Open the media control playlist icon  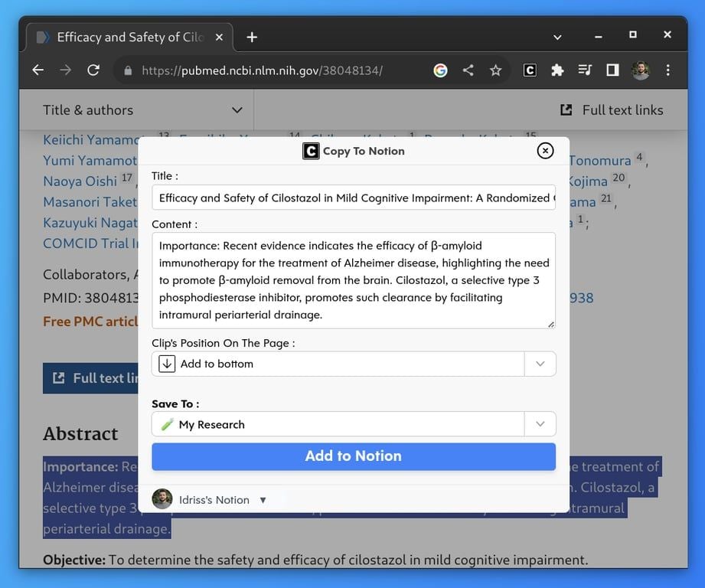click(x=585, y=70)
